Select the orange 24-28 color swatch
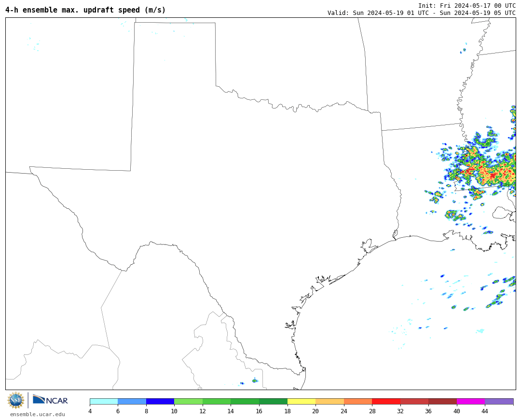Screen dimensions: 521x420 (x=358, y=402)
